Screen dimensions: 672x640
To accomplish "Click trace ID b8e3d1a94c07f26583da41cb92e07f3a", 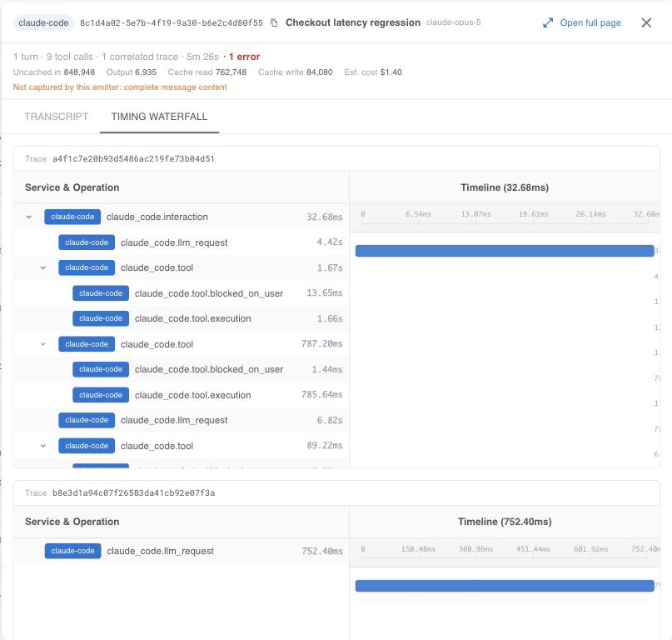I will 134,492.
